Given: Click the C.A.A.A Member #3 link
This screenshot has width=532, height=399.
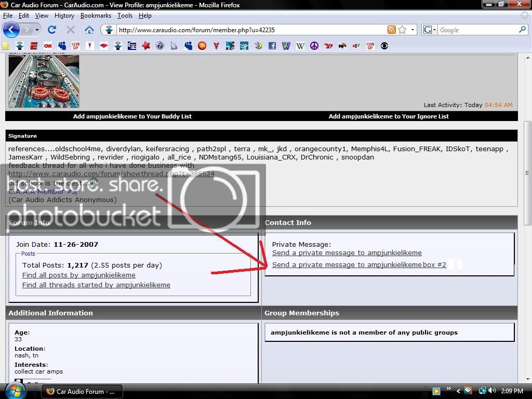Looking at the screenshot, I should pyautogui.click(x=42, y=191).
